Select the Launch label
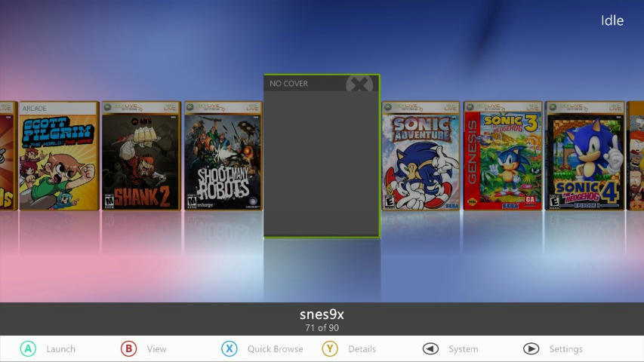 [61, 349]
